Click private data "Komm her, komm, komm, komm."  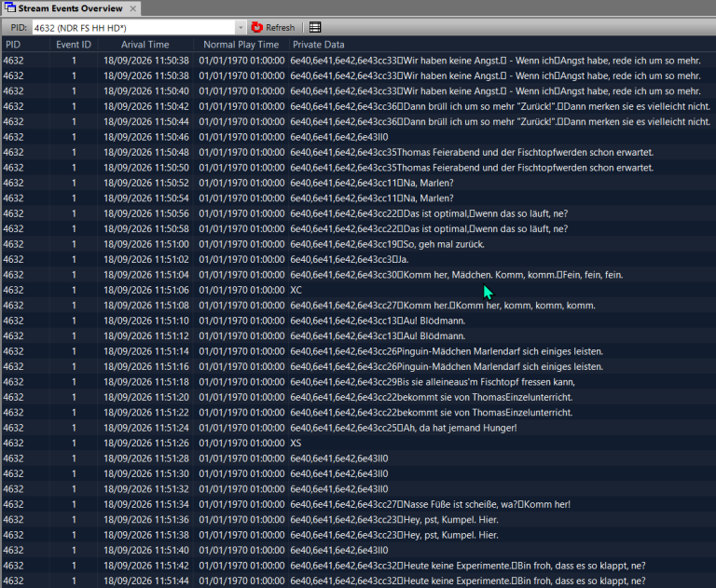click(x=526, y=306)
